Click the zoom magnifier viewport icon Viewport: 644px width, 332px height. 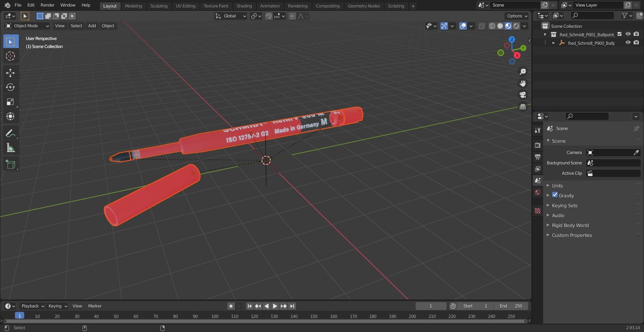[522, 72]
